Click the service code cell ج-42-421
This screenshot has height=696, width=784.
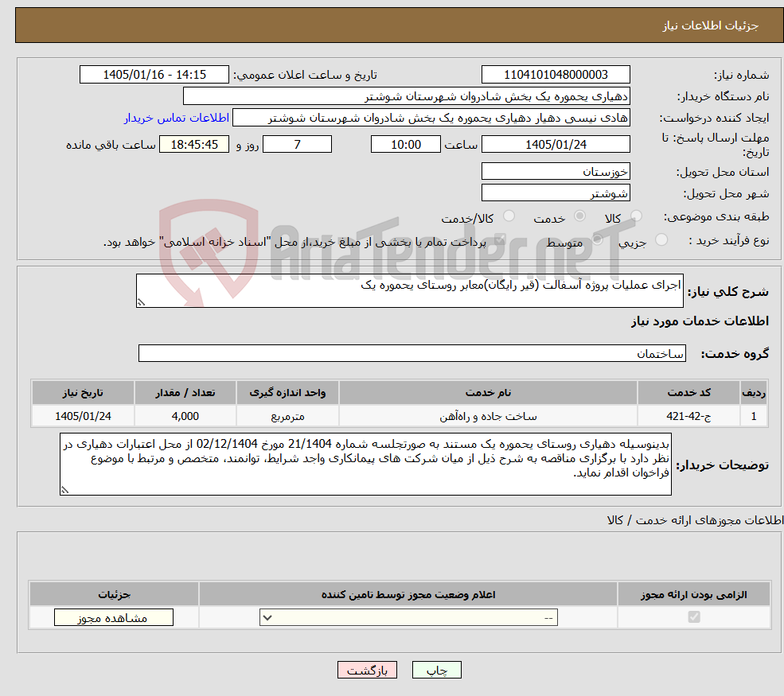pos(688,416)
